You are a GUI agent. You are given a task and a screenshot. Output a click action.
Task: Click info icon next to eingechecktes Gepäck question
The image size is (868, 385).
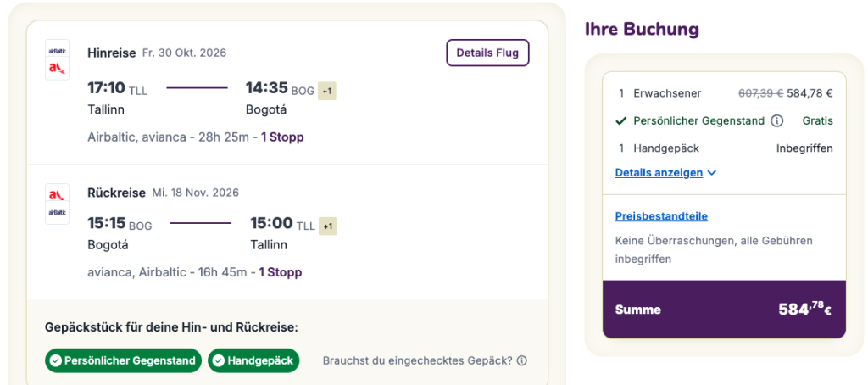tap(522, 360)
